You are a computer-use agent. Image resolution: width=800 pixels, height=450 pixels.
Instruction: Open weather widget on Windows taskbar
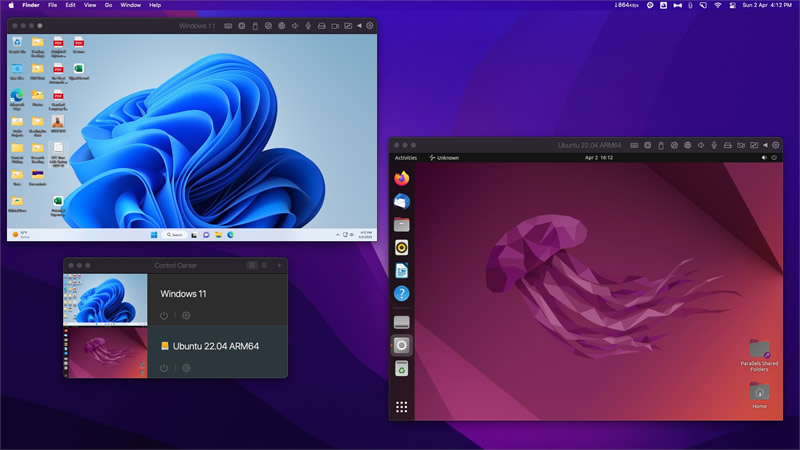click(21, 235)
